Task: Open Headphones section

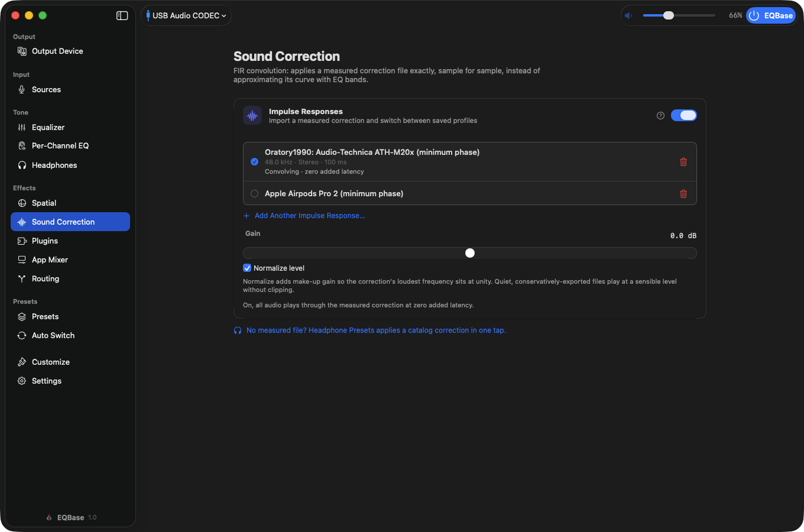Action: click(x=70, y=166)
